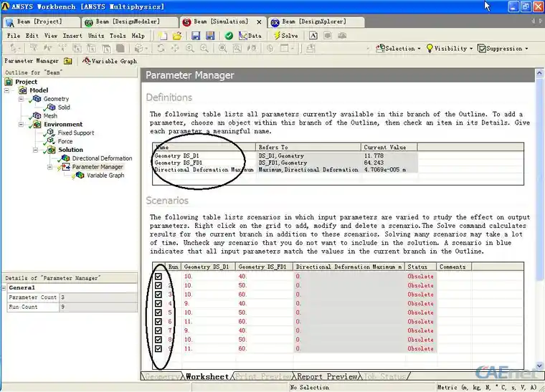
Task: Click the second Save As disk icon
Action: (x=210, y=36)
